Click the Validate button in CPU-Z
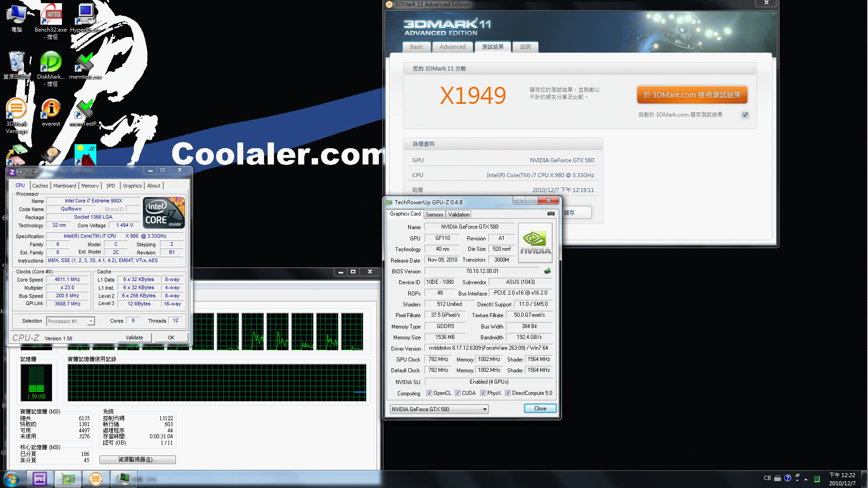This screenshot has width=868, height=488. [134, 338]
